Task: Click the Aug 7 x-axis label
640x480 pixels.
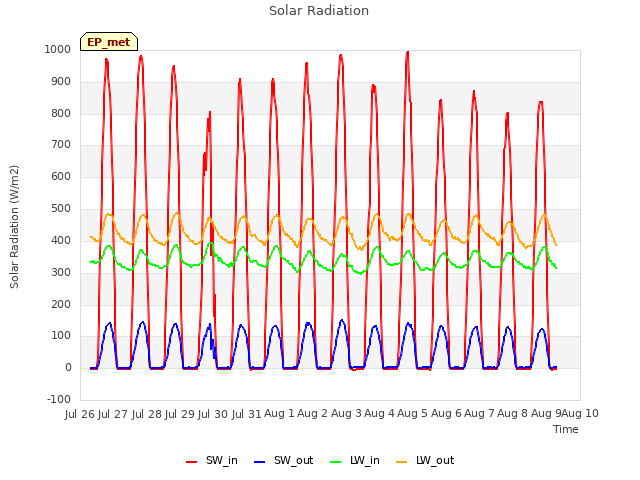Action: 479,414
